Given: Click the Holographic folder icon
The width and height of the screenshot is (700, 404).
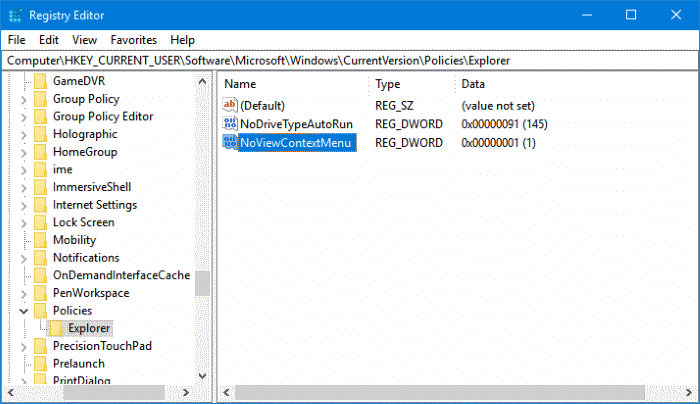Looking at the screenshot, I should point(40,134).
